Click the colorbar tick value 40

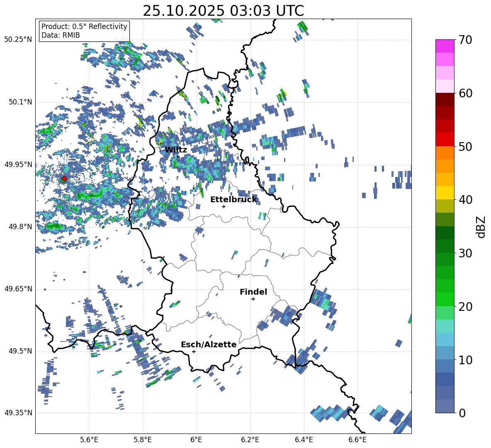(x=465, y=200)
